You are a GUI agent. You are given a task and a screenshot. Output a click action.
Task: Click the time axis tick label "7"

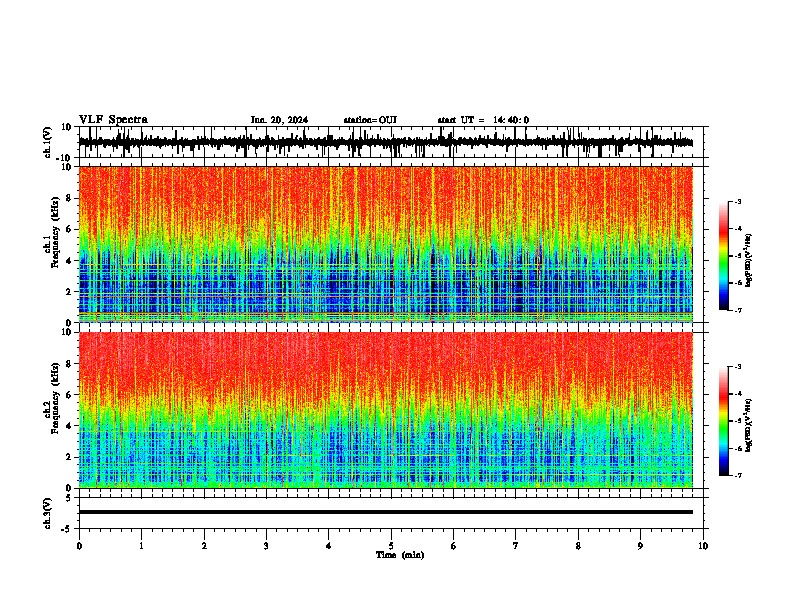point(516,546)
